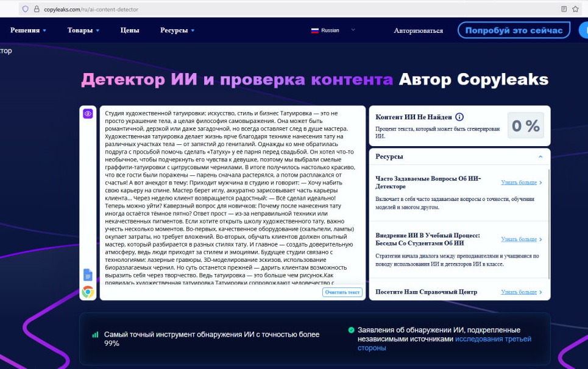The image size is (588, 369).
Task: Open the Russian language selector
Action: pyautogui.click(x=333, y=30)
